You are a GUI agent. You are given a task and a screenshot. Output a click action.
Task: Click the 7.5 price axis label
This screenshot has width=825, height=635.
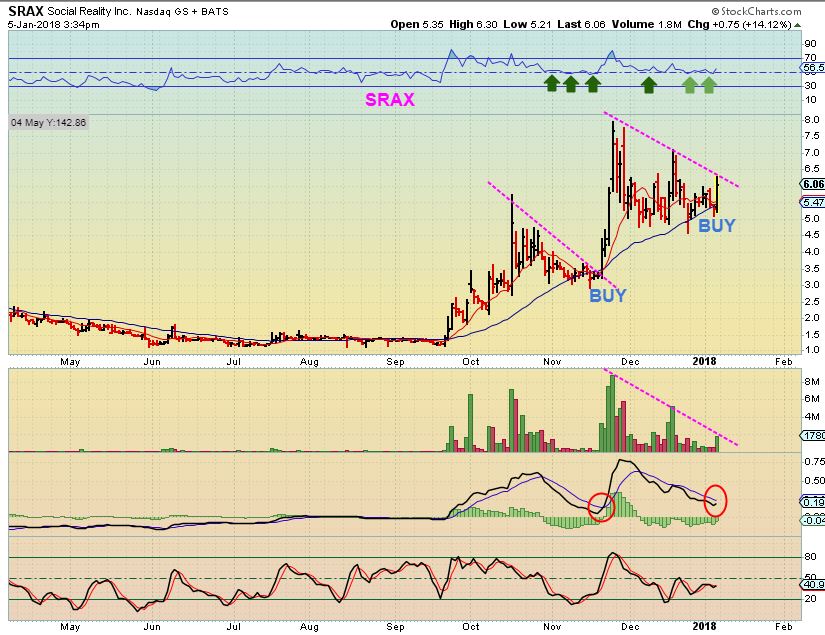[812, 136]
